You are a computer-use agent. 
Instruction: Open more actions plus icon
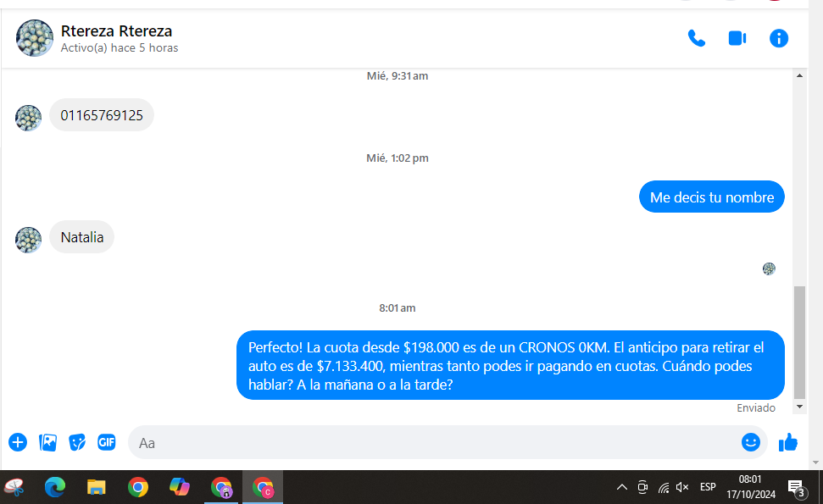[x=18, y=442]
